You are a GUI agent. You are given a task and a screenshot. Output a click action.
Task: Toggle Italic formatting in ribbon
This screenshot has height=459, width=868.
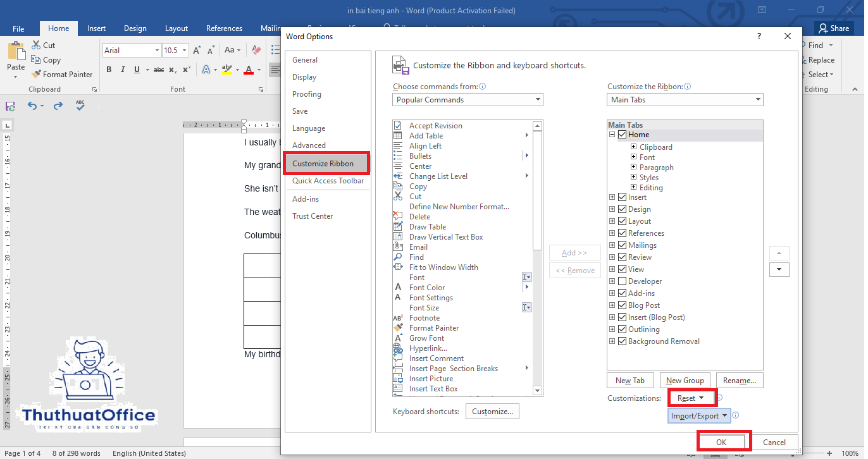[121, 70]
